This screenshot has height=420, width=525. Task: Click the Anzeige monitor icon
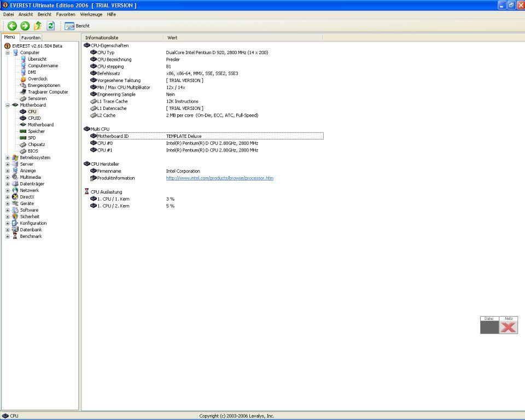[x=15, y=171]
